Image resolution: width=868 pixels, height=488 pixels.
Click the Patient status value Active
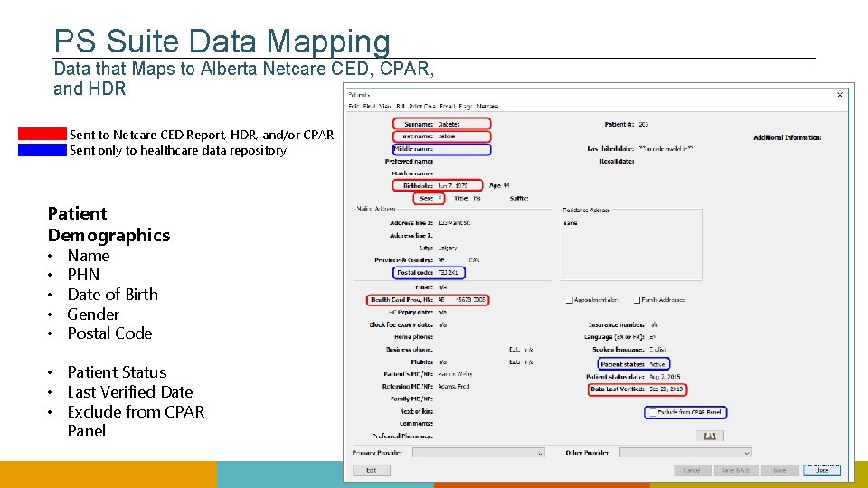pyautogui.click(x=657, y=364)
